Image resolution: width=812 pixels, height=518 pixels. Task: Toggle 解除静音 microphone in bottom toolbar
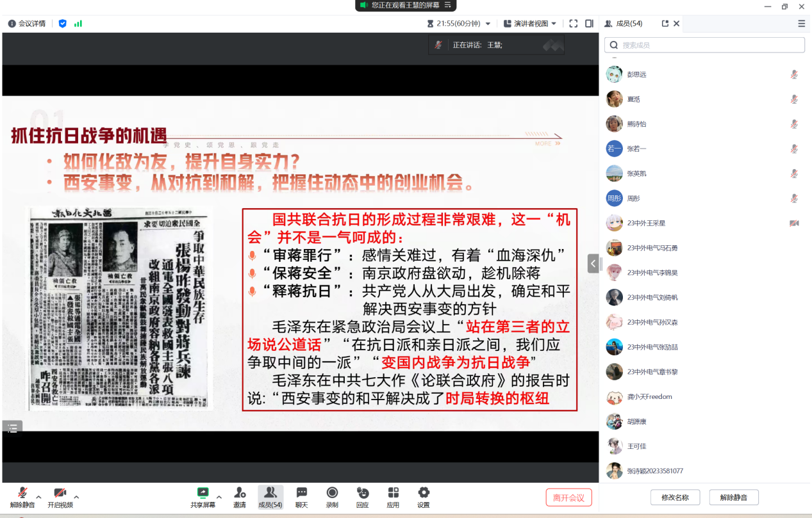(22, 493)
